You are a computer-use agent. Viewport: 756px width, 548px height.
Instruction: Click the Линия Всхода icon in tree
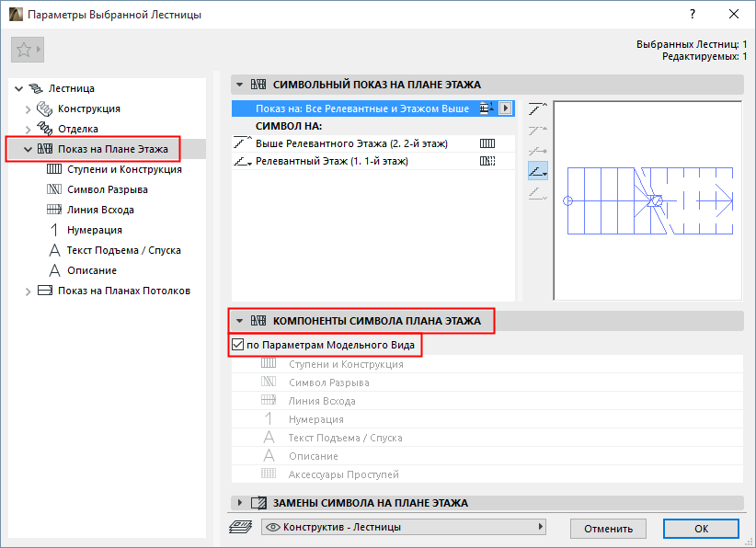point(54,210)
